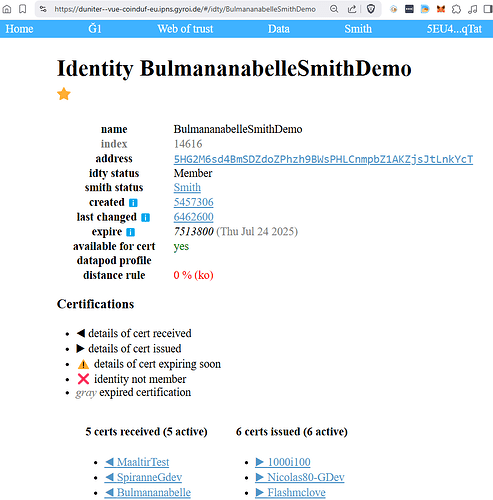Viewport: 493px width, 500px height.
Task: Go to the Smith menu item
Action: pos(358,29)
